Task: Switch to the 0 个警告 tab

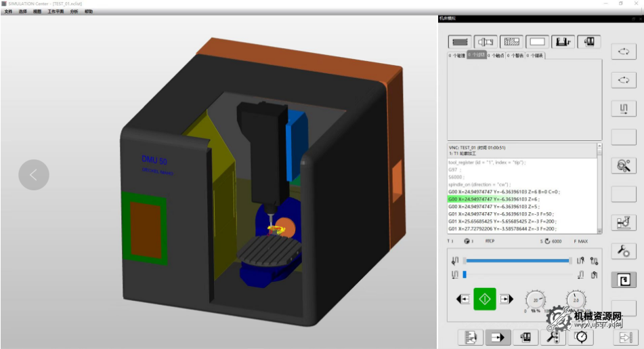Action: tap(515, 56)
